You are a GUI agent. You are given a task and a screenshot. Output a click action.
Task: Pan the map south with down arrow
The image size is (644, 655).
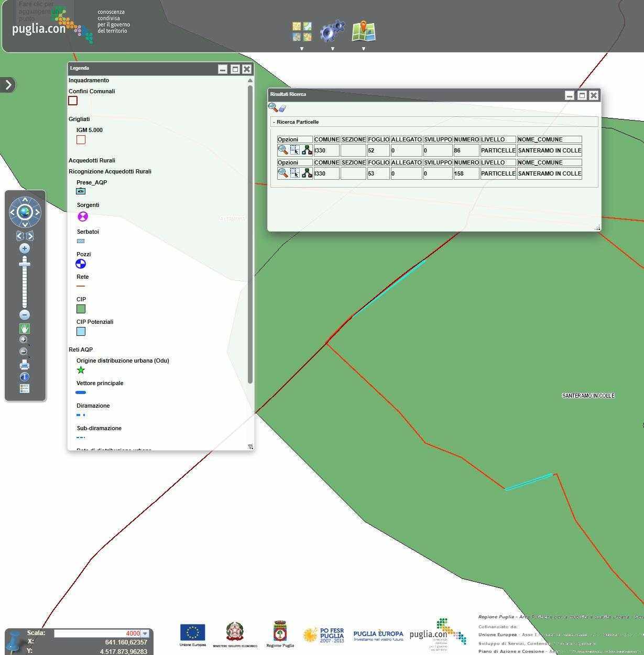[x=25, y=225]
